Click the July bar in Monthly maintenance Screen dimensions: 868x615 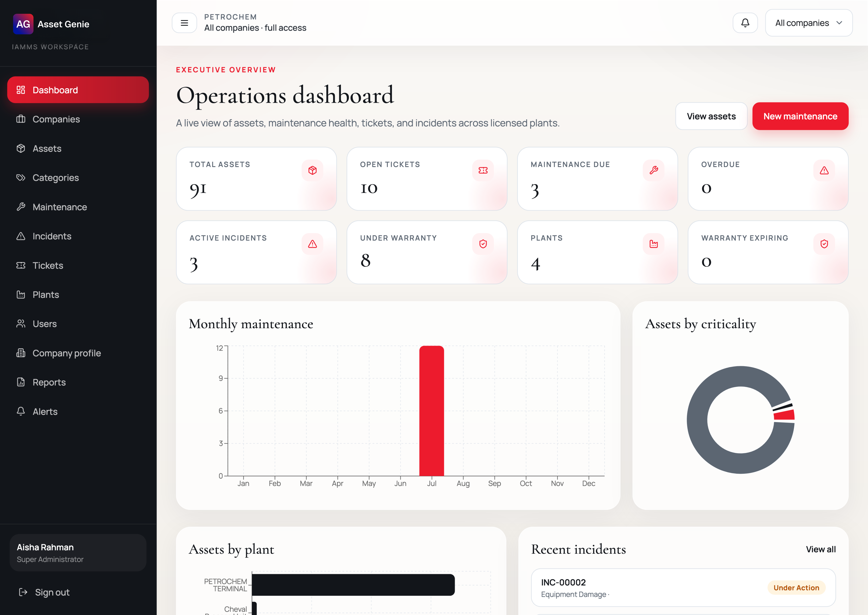[x=431, y=411]
